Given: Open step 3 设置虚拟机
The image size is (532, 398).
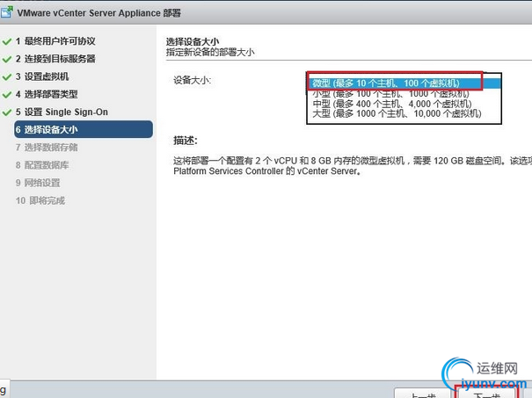Looking at the screenshot, I should pyautogui.click(x=42, y=76).
